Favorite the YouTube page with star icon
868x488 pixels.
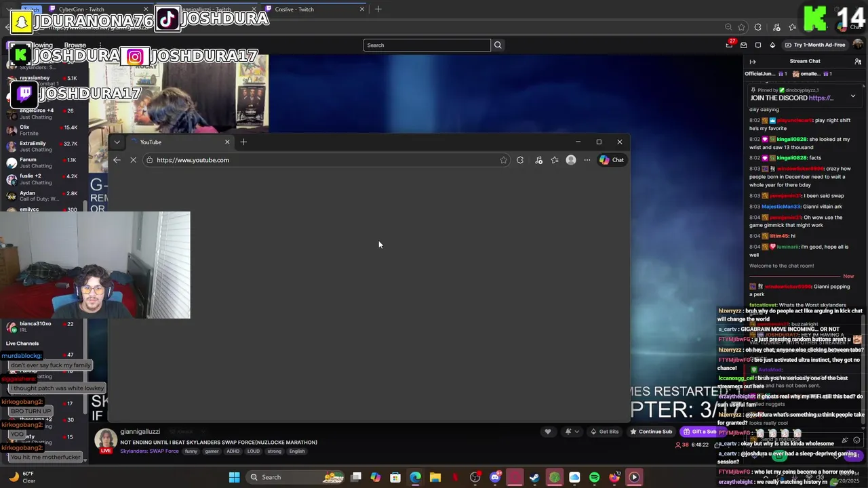point(503,160)
